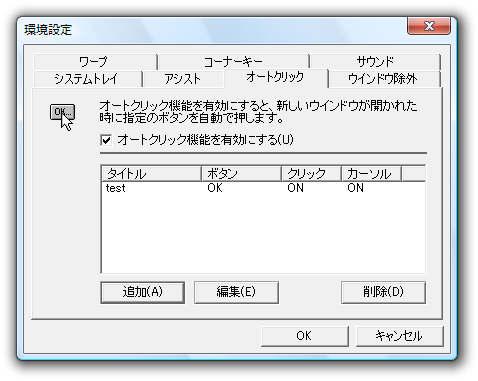Open the アシスト tab
This screenshot has width=478, height=381.
point(183,79)
